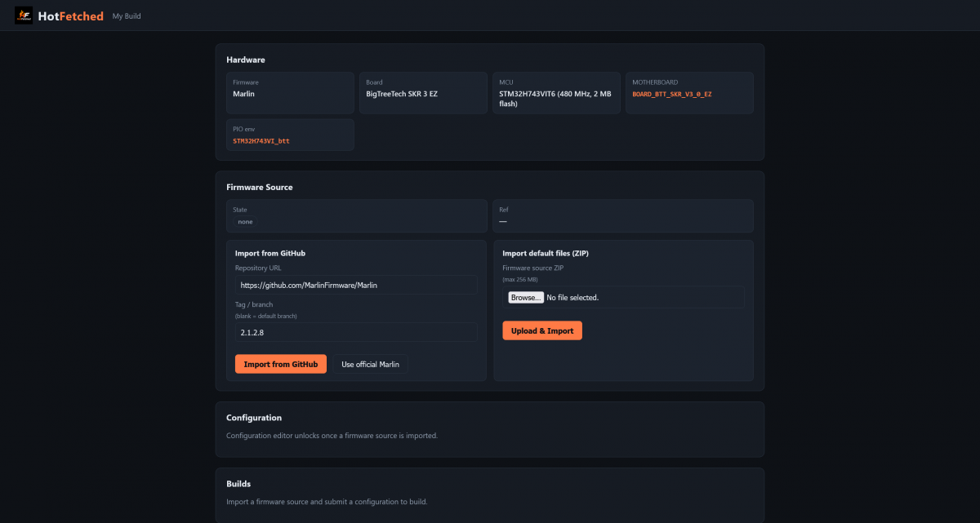Image resolution: width=980 pixels, height=523 pixels.
Task: Click the Upload & Import button
Action: (542, 330)
